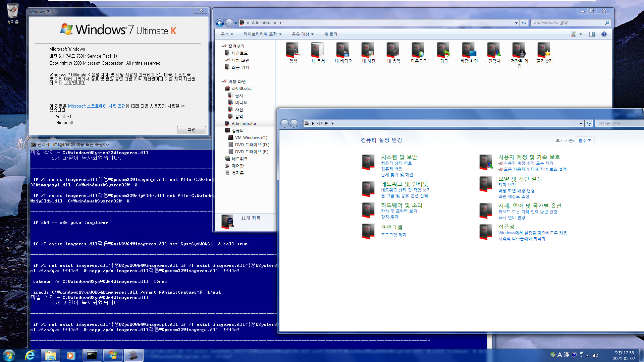Viewport: 644px width, 362px height.
Task: Click the 시스템 및 보안 category icon
Action: 368,162
